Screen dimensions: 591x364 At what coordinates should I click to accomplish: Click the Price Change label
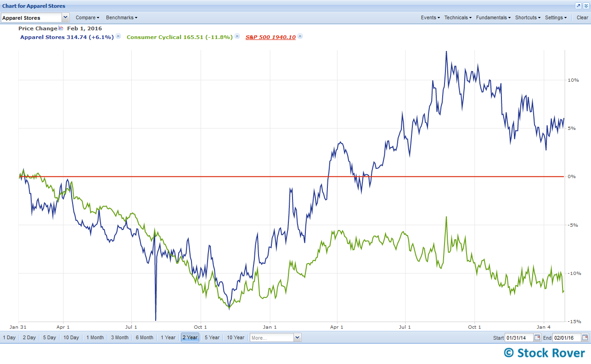click(38, 28)
